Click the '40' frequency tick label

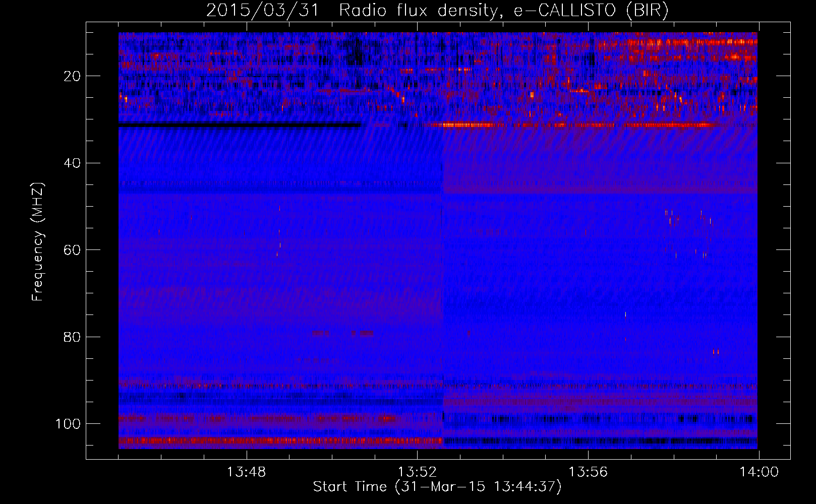(72, 163)
